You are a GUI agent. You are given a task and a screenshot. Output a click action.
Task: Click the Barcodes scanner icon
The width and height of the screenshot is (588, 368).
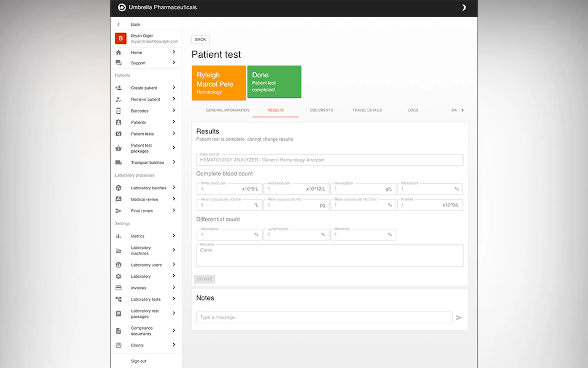pyautogui.click(x=118, y=111)
